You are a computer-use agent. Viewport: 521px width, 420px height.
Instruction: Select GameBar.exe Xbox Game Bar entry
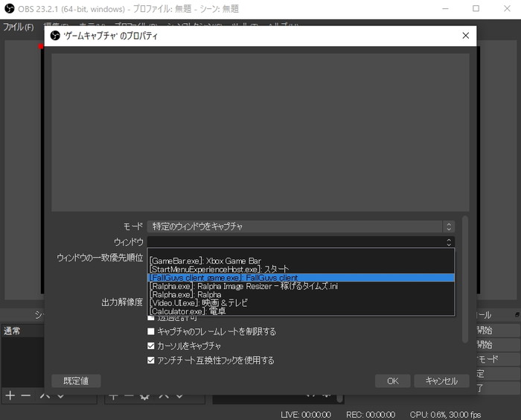tap(301, 261)
